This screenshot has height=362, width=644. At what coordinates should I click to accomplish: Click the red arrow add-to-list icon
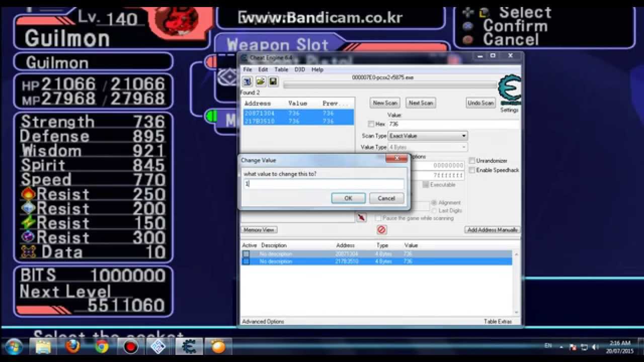tap(361, 217)
